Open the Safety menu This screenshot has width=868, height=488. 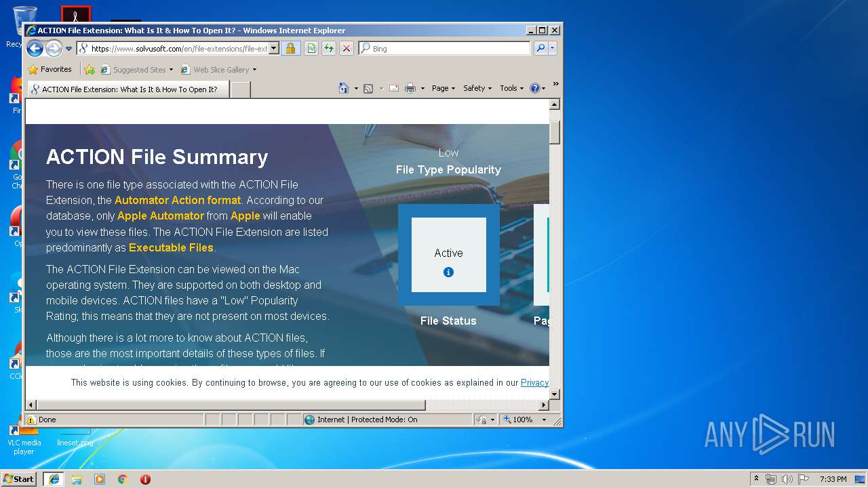point(477,88)
